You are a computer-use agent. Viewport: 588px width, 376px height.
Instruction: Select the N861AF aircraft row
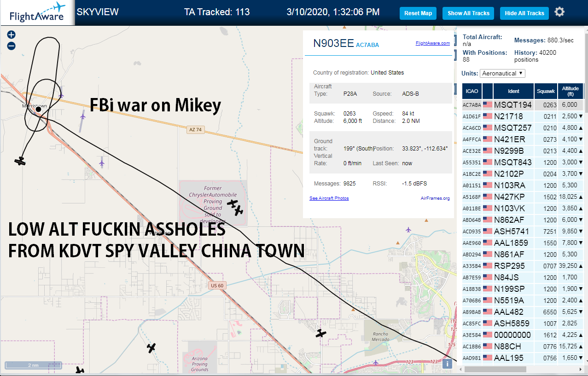click(x=523, y=254)
